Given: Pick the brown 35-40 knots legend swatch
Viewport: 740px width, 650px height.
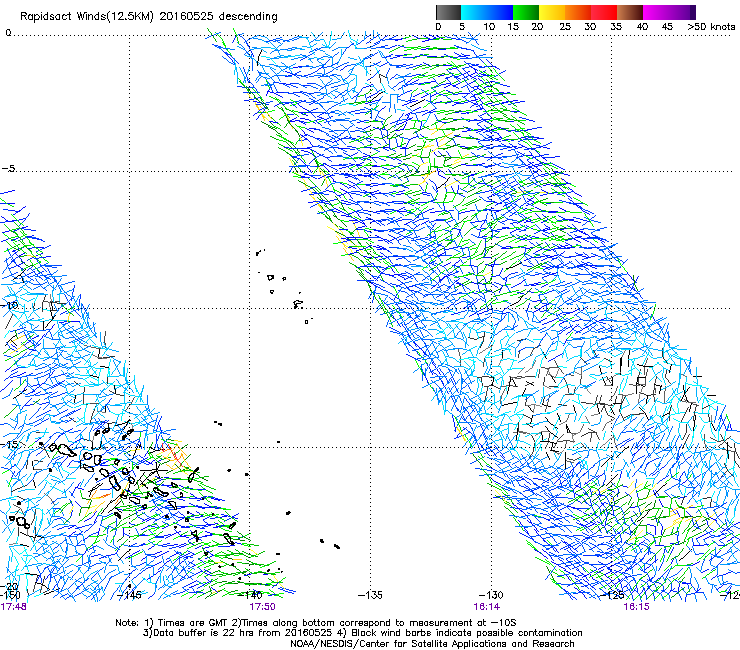Looking at the screenshot, I should (630, 12).
